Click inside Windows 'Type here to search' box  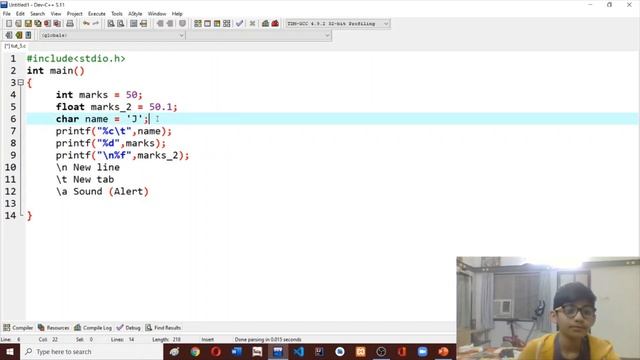(x=92, y=351)
